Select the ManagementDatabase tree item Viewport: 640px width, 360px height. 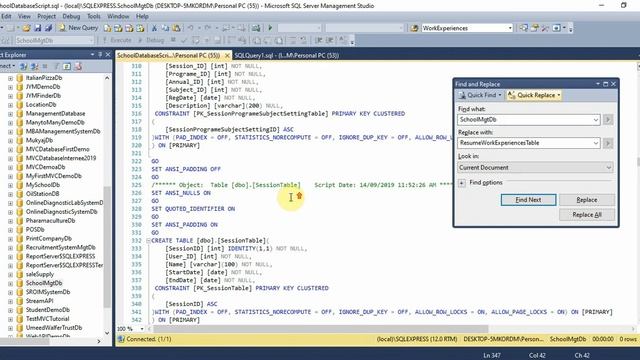[56, 113]
